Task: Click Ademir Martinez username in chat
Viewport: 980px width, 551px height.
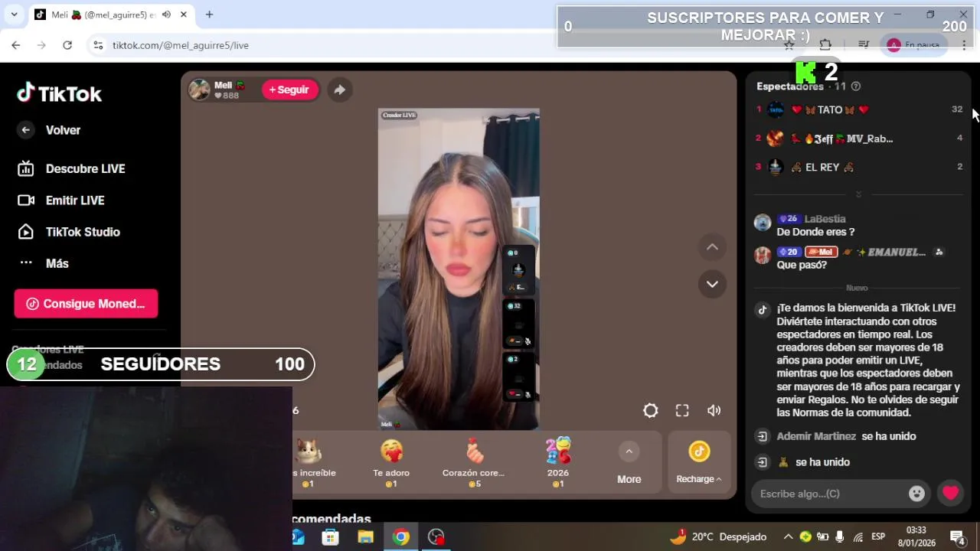Action: pos(816,436)
